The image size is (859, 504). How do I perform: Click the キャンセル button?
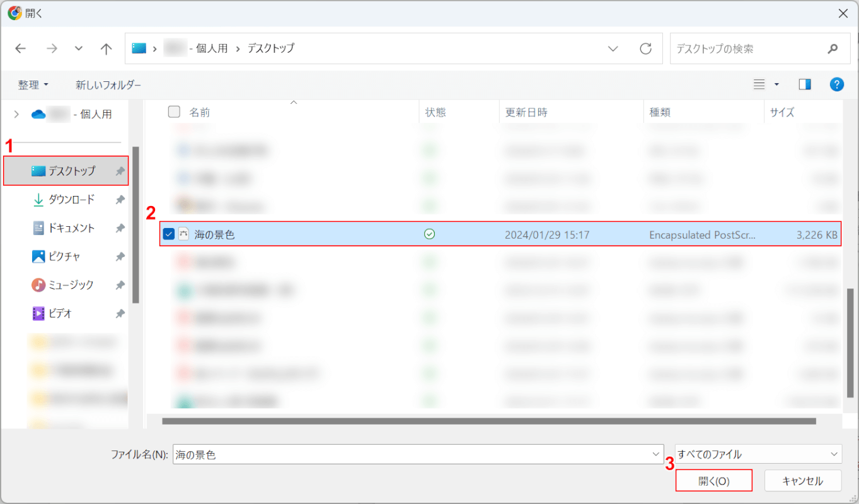pos(802,481)
